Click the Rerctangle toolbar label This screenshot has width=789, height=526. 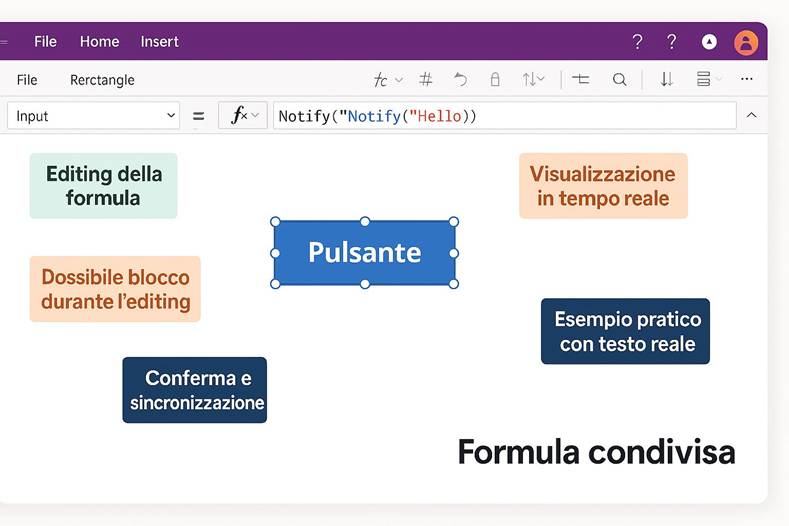tap(102, 80)
